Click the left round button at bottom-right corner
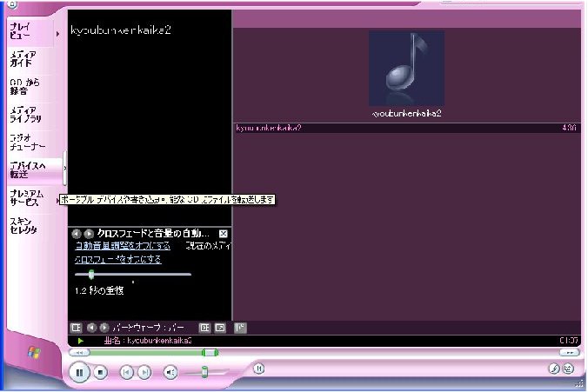The height and width of the screenshot is (392, 588). pyautogui.click(x=554, y=369)
